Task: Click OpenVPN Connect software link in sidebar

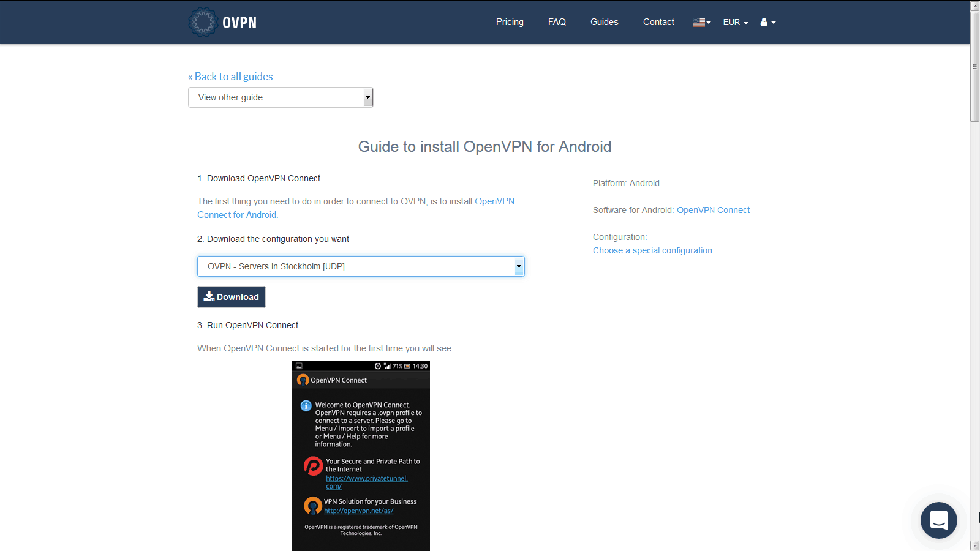Action: tap(713, 210)
